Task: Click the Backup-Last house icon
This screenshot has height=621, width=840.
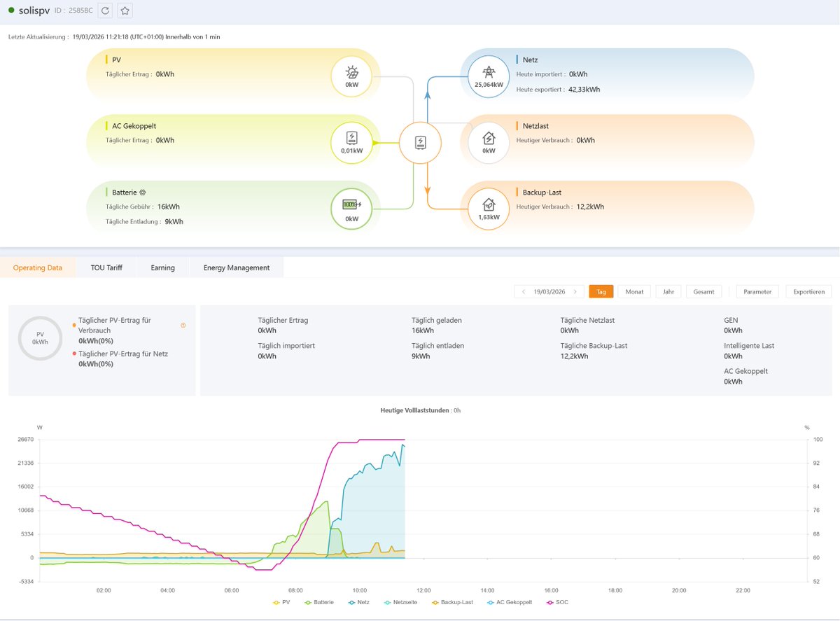Action: coord(489,204)
